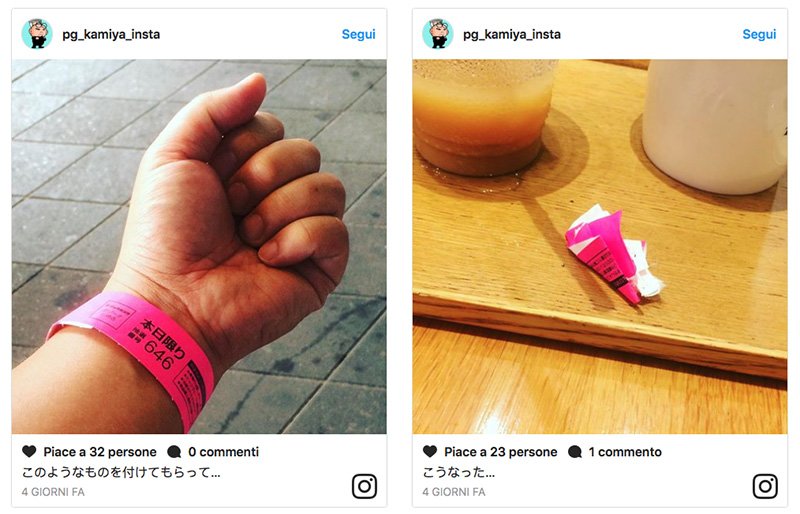This screenshot has width=800, height=514.
Task: Open pg_kamiya_insta username on right post
Action: tap(512, 35)
